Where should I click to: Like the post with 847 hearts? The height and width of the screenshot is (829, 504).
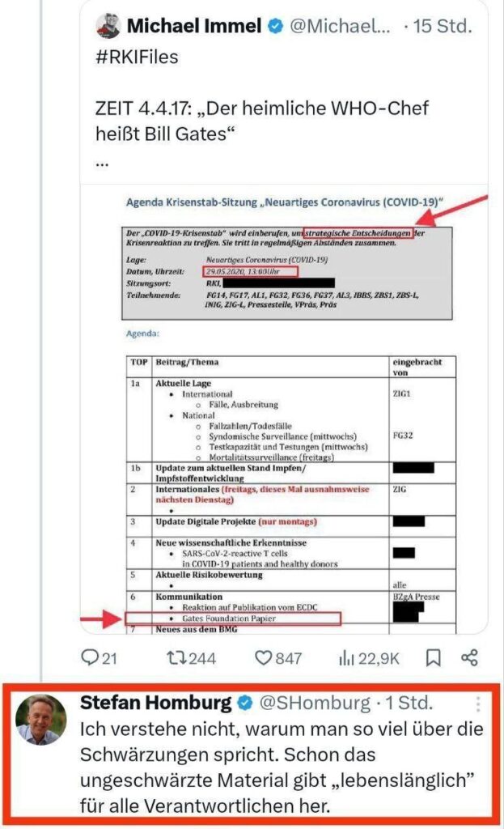(x=263, y=658)
